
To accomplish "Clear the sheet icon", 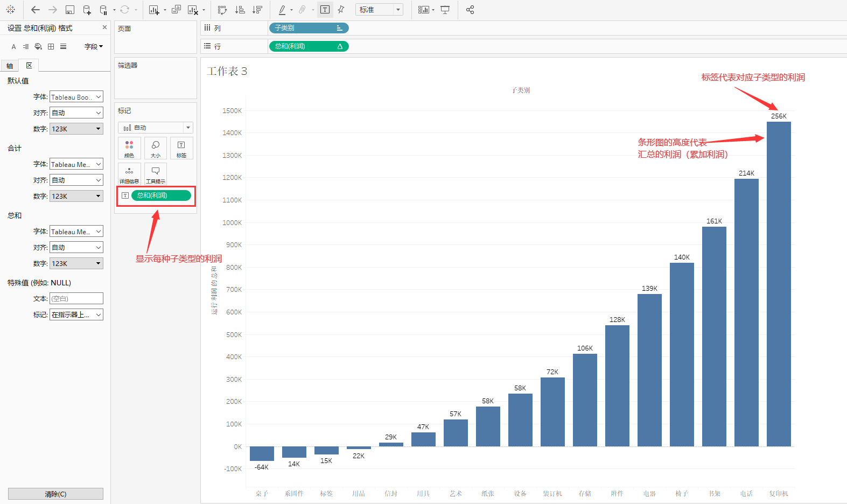I will [x=192, y=10].
